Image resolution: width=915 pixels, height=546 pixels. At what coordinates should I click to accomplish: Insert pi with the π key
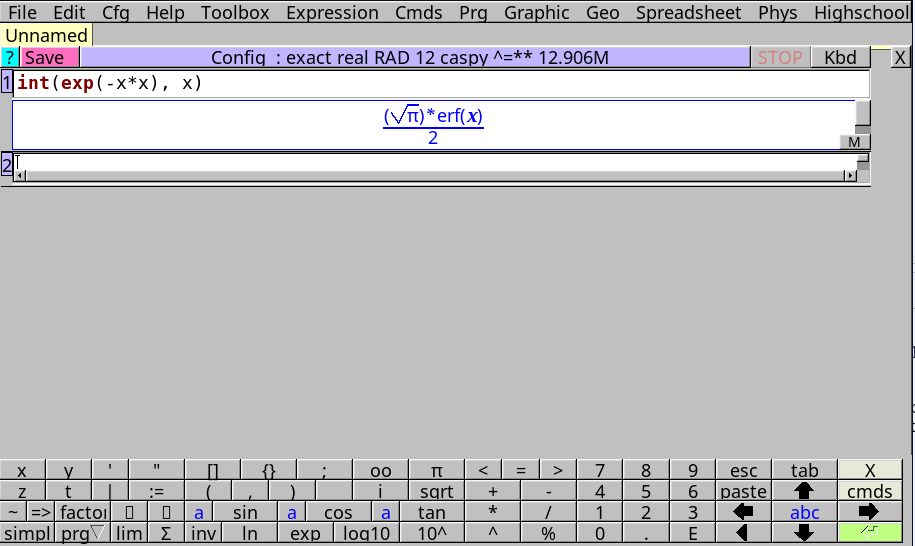[436, 470]
